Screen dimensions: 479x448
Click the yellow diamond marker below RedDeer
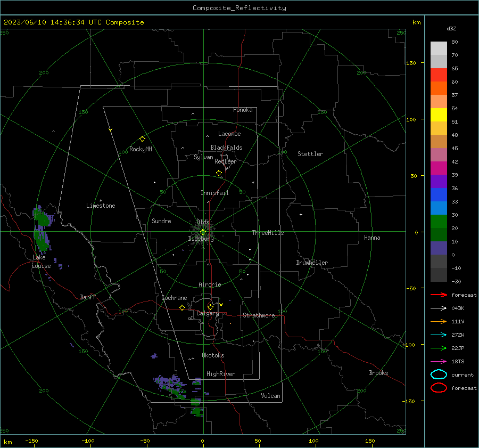coord(219,173)
